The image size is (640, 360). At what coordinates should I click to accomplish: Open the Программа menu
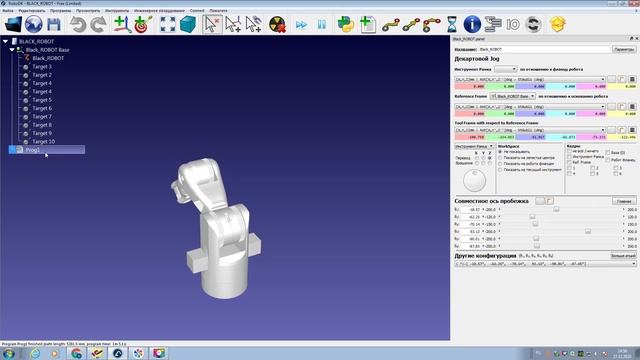(x=60, y=11)
